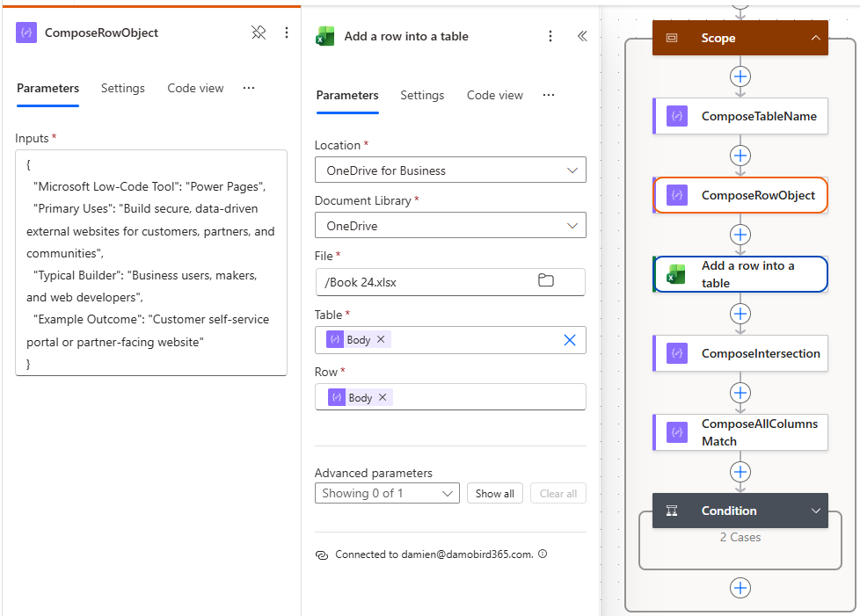Insert step below Condition block
Screen dimensions: 860x616
pos(740,588)
